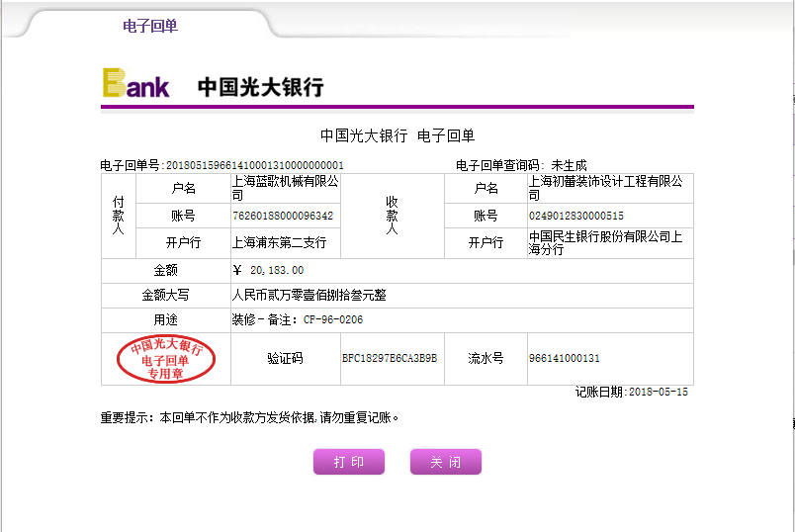Click the serial number 966141000131

564,358
